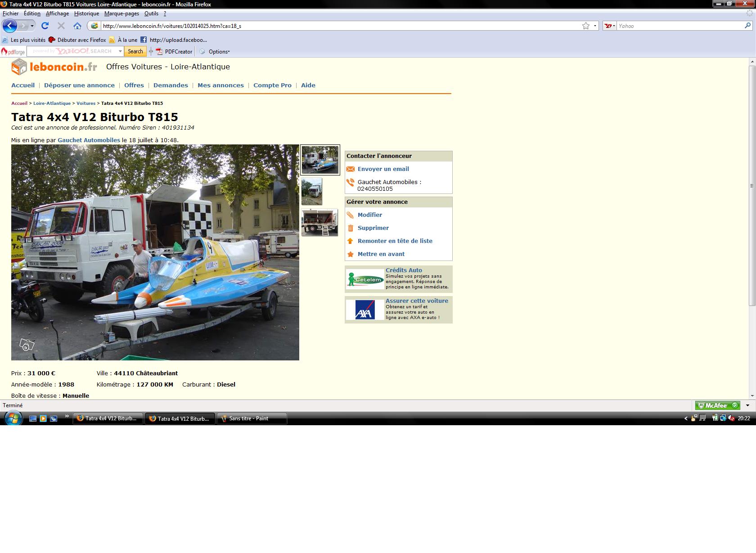Click the McAfee status badge

click(717, 405)
